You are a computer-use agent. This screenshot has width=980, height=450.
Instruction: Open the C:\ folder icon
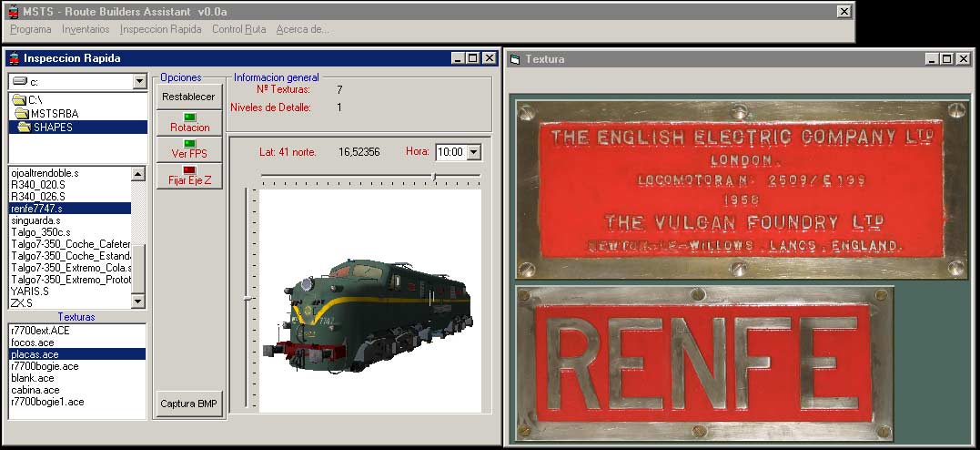(20, 99)
